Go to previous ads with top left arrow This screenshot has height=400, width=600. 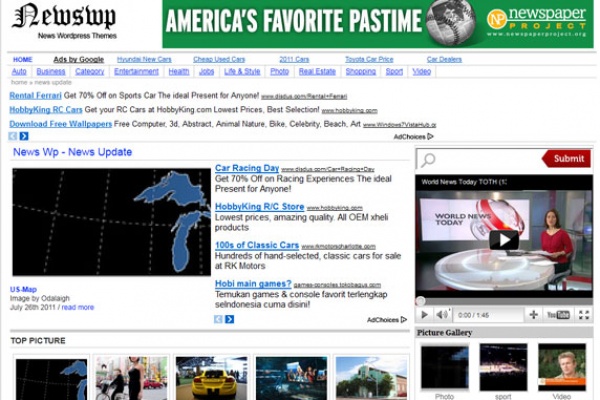(x=13, y=136)
